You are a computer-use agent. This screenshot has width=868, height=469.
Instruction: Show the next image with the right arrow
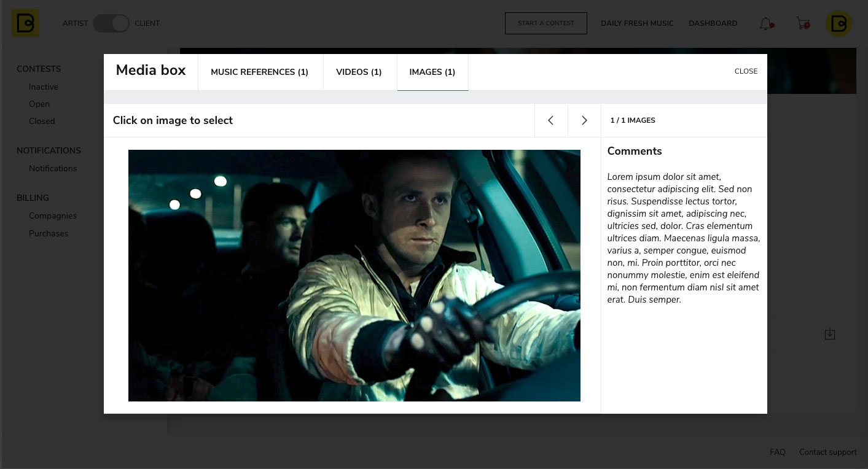pos(584,120)
